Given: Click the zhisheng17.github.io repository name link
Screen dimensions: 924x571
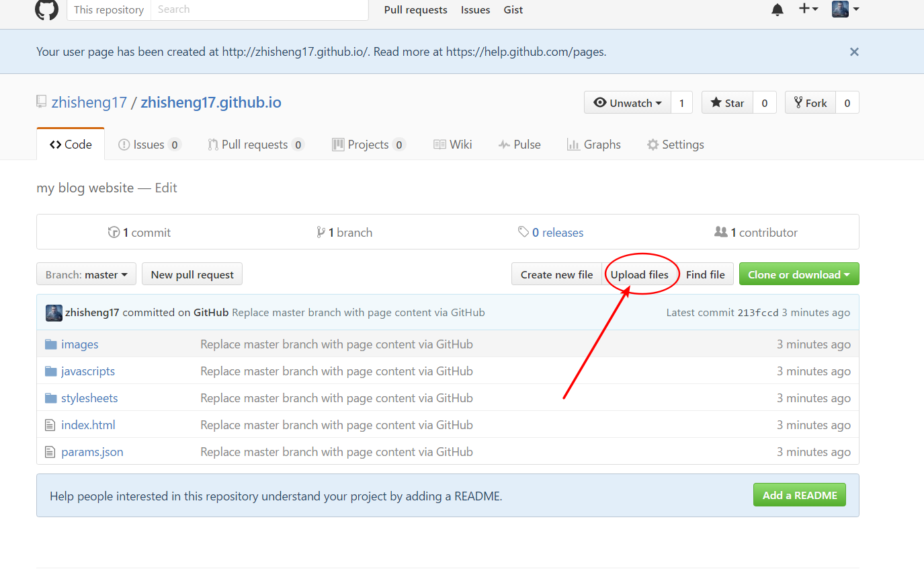Looking at the screenshot, I should point(211,103).
